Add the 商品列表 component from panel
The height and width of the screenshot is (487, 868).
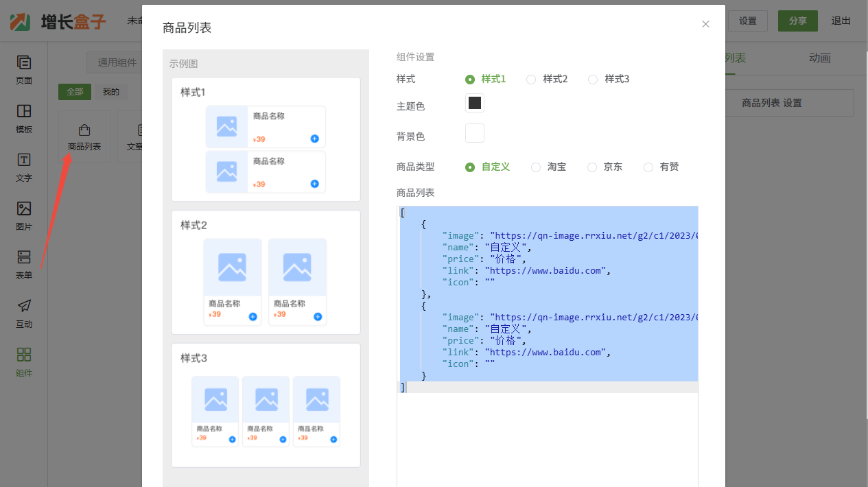[x=84, y=137]
